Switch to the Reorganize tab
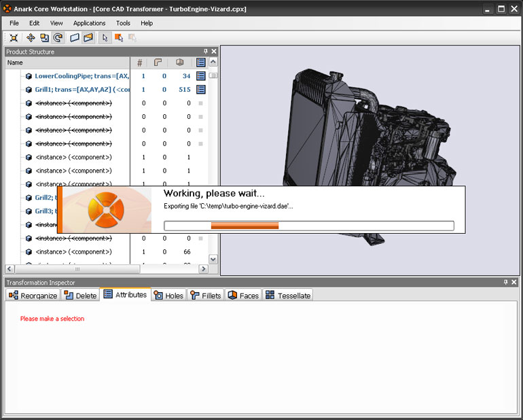Viewport: 523px width, 420px height. coord(33,296)
